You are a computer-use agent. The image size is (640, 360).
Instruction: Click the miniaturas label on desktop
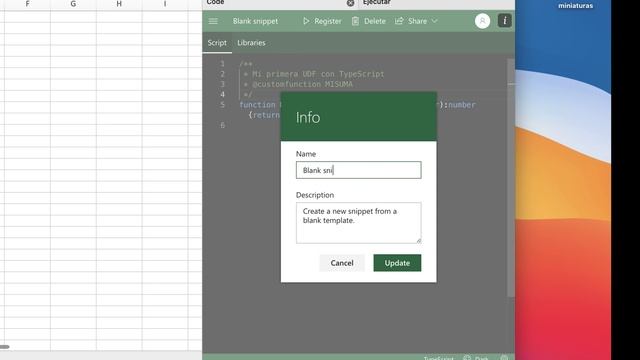[576, 6]
